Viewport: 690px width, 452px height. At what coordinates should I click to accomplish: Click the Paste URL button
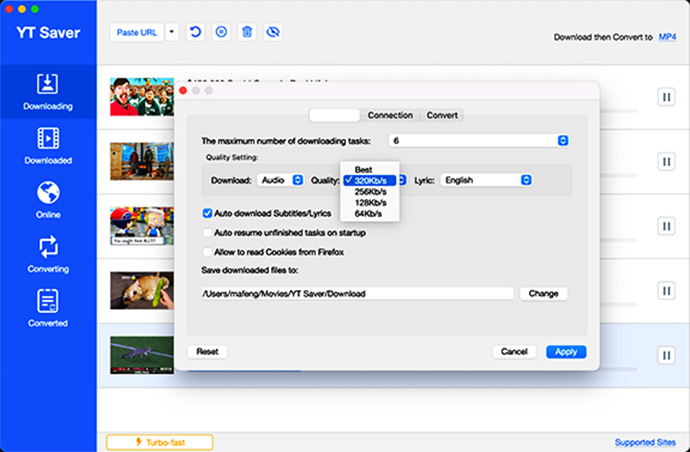137,32
